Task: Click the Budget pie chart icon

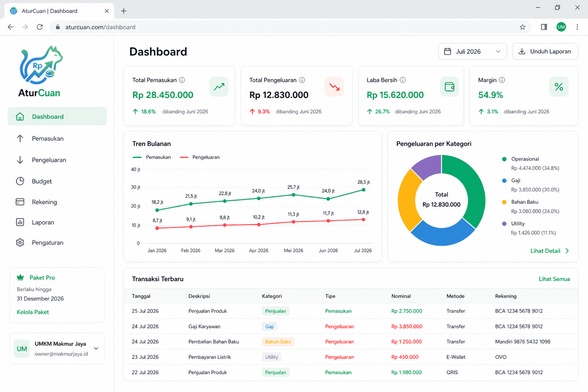Action: (20, 181)
